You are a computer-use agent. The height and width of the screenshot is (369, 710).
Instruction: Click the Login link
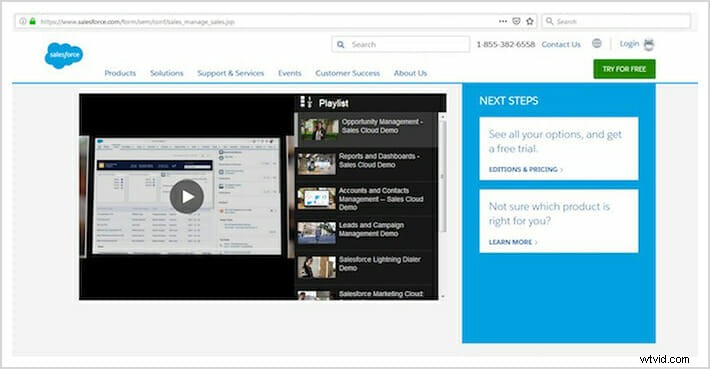[x=629, y=43]
